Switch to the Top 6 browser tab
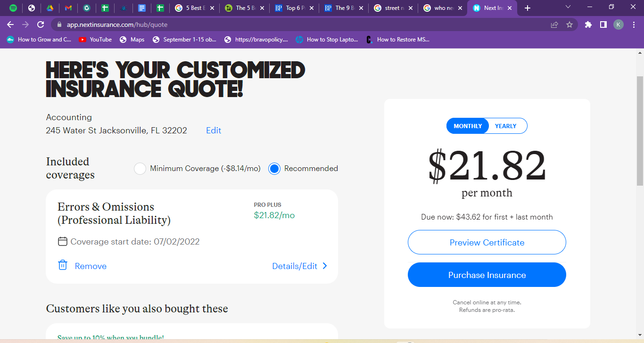Image resolution: width=644 pixels, height=343 pixels. click(x=294, y=8)
